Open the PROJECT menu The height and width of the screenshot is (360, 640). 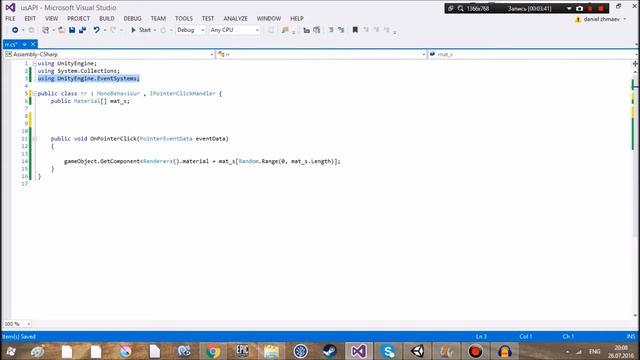[x=78, y=18]
